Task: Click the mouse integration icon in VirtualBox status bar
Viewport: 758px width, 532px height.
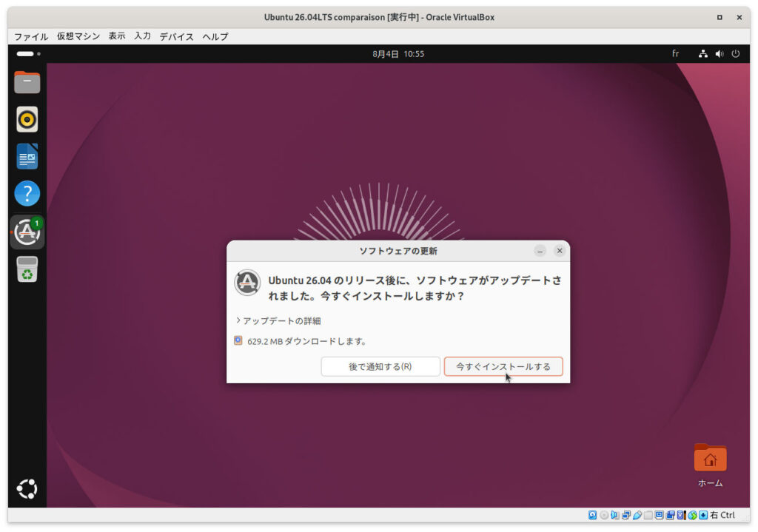Action: click(x=692, y=515)
